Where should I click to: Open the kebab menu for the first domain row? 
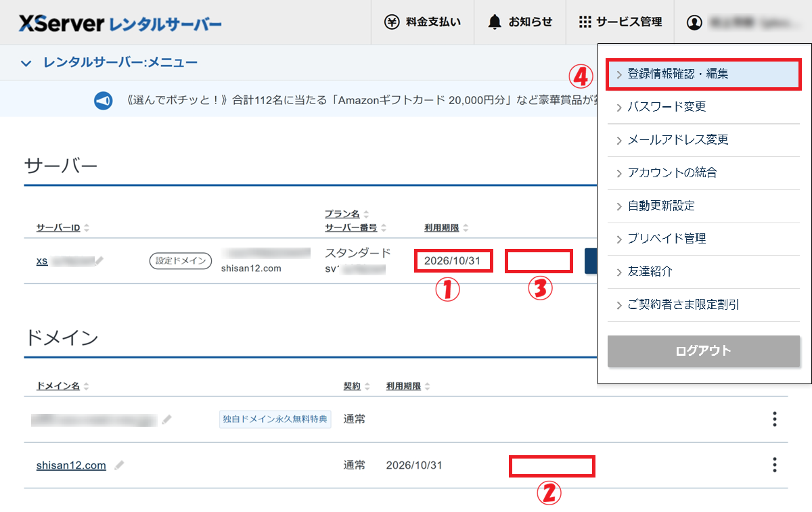coord(774,419)
